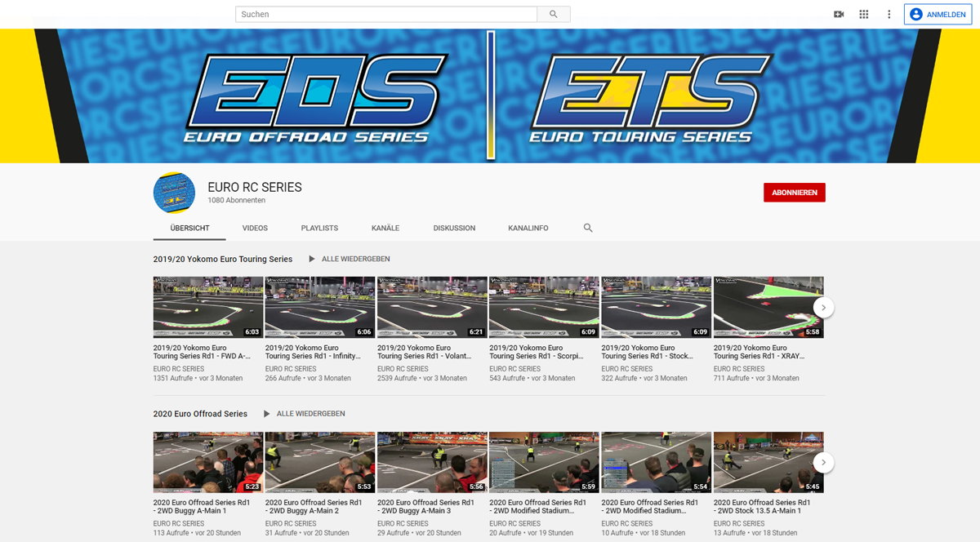980x542 pixels.
Task: Open the 5:59 Modified Stadium video thumbnail
Action: click(544, 462)
